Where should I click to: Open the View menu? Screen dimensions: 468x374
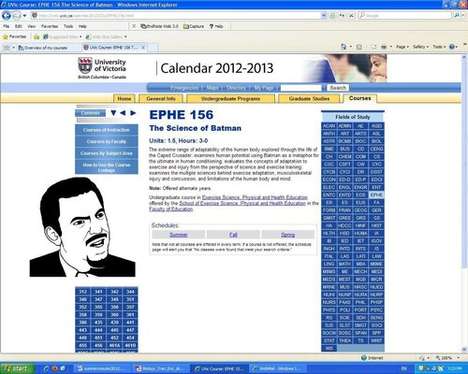(x=31, y=26)
